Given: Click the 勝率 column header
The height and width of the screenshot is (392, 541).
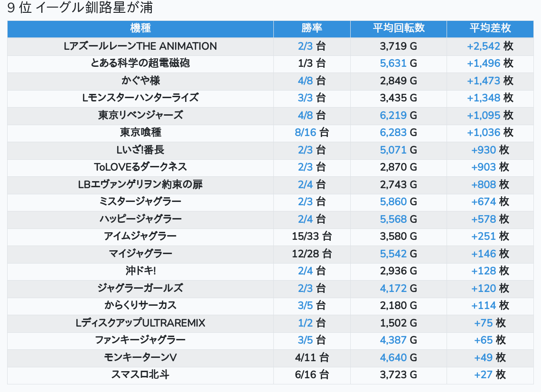Looking at the screenshot, I should (x=312, y=28).
